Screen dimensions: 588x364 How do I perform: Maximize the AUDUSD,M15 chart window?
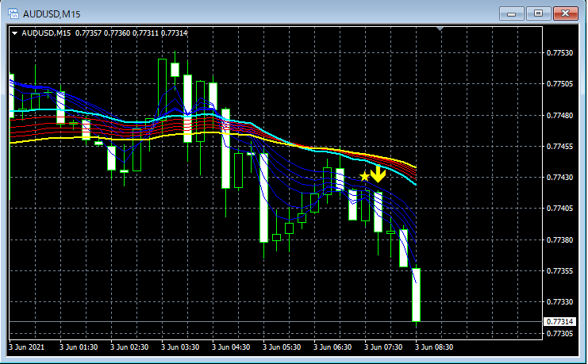(x=538, y=13)
